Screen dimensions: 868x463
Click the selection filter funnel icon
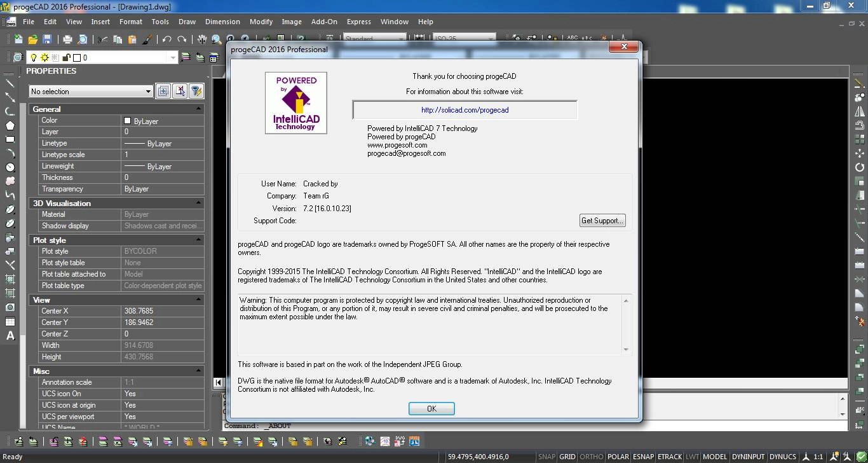[x=196, y=91]
